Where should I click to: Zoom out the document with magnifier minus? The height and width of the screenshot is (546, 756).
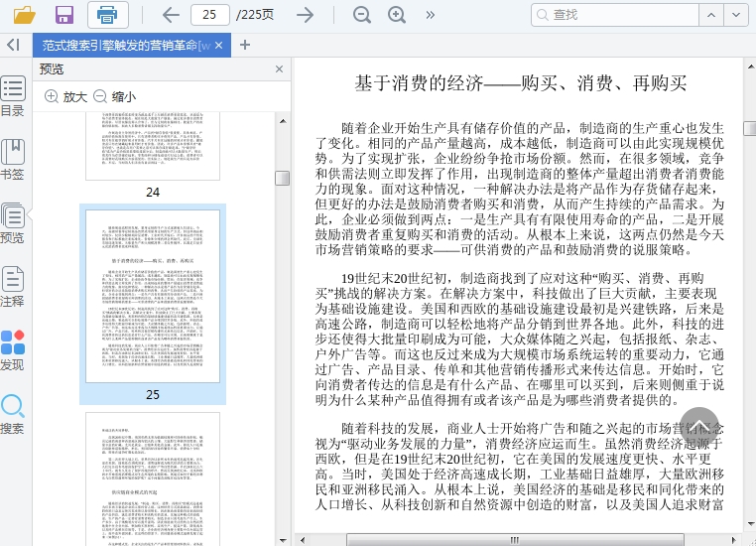coord(362,15)
